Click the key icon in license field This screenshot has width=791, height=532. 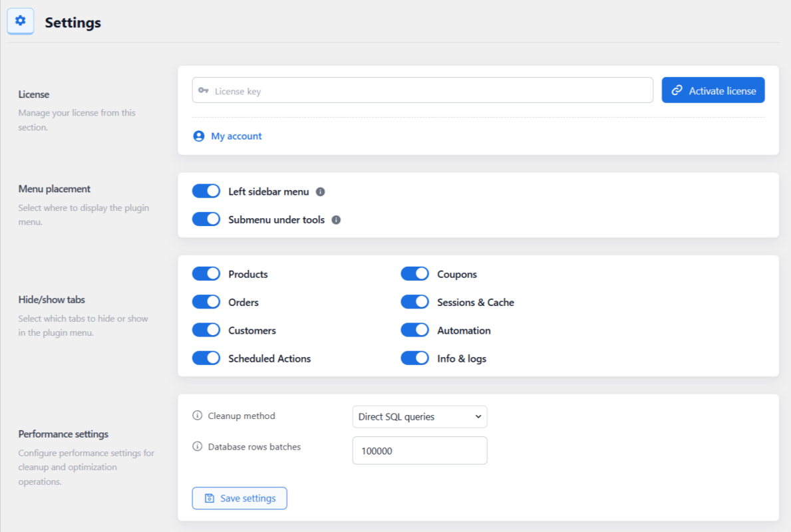tap(204, 90)
